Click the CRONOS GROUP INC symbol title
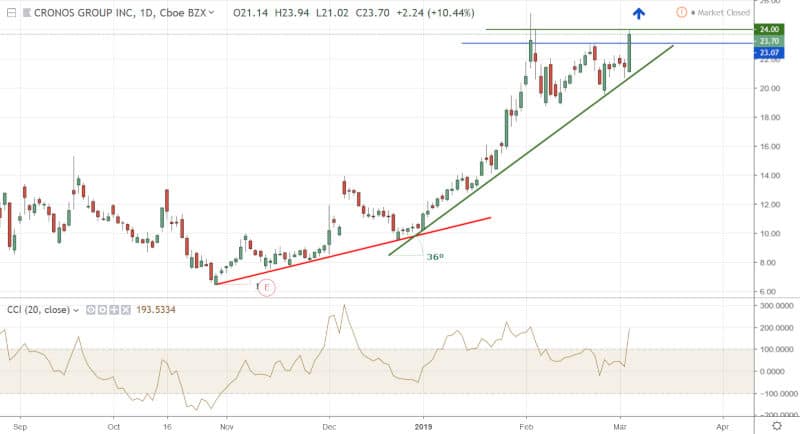The width and height of the screenshot is (800, 434). click(86, 13)
